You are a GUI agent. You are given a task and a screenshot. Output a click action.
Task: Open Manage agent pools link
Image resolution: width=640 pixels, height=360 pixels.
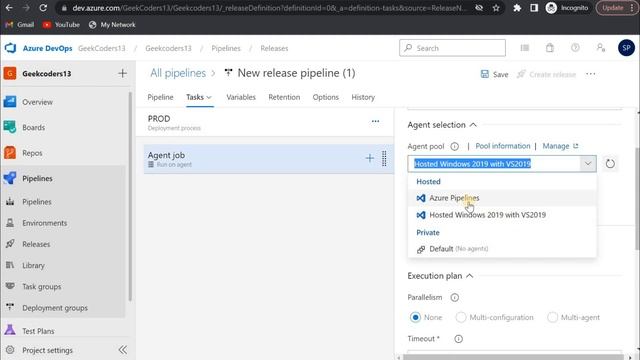click(560, 146)
